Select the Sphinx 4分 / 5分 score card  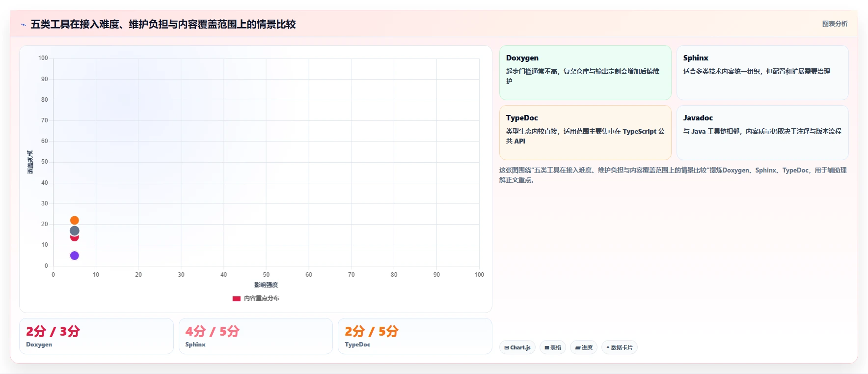point(255,336)
